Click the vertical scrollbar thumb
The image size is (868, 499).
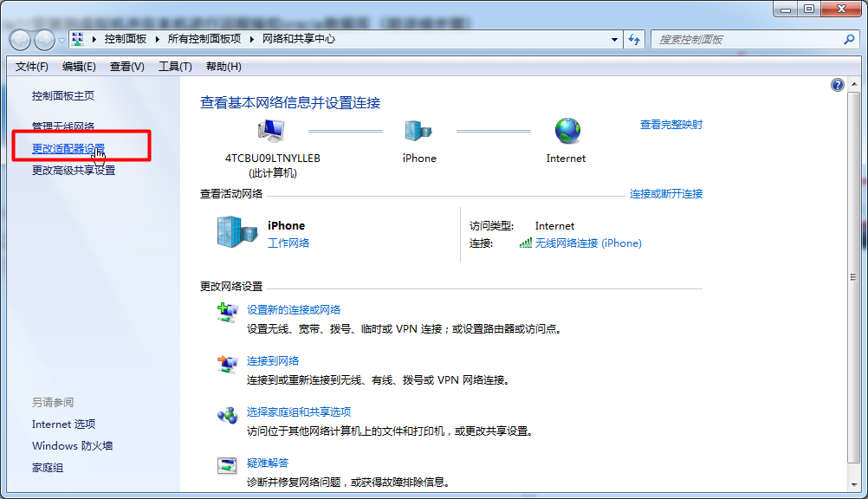pyautogui.click(x=854, y=277)
